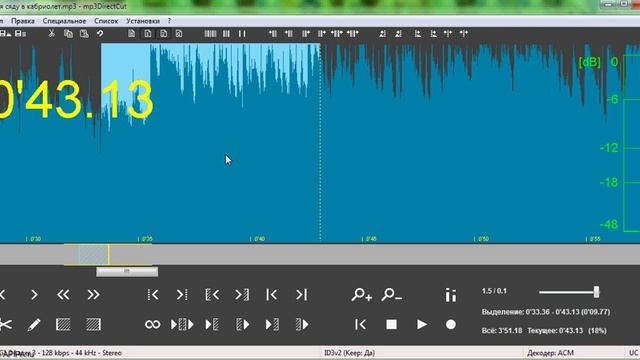Click hatched bar with play arrow last icon

pos(302,324)
